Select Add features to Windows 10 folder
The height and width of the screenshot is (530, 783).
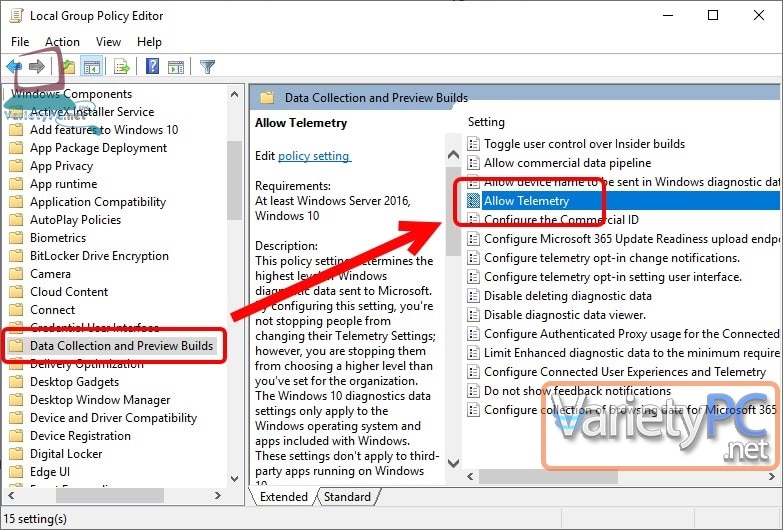[104, 130]
